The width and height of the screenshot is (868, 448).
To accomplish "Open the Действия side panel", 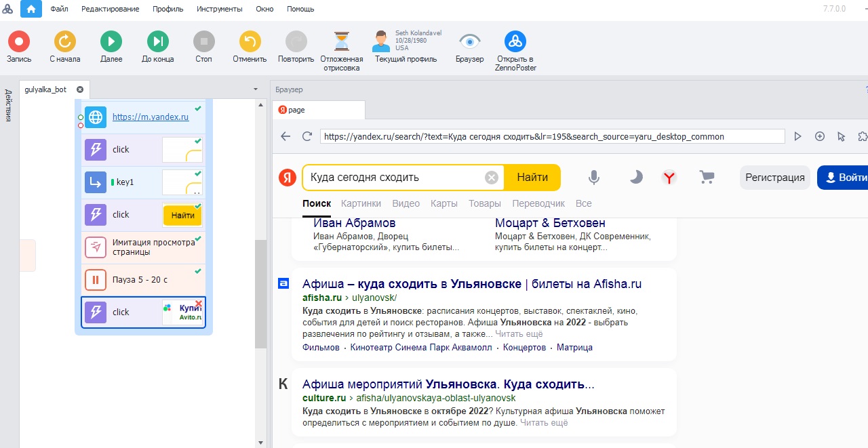I will tap(9, 105).
